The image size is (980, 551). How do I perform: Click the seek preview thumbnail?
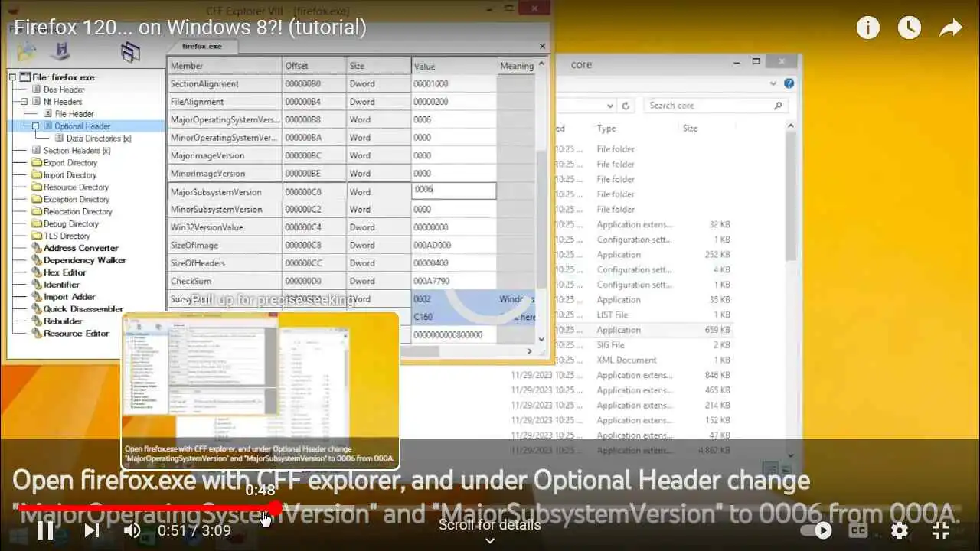coord(260,390)
